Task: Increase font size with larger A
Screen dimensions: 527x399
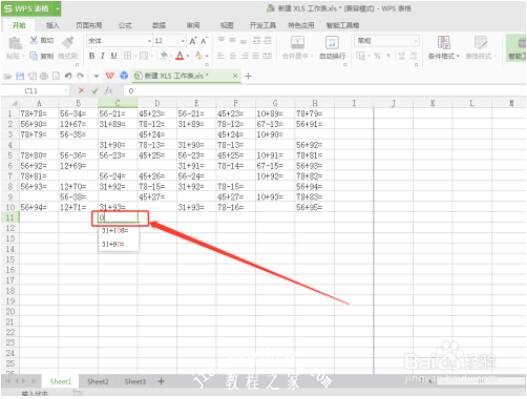Action: pos(193,41)
